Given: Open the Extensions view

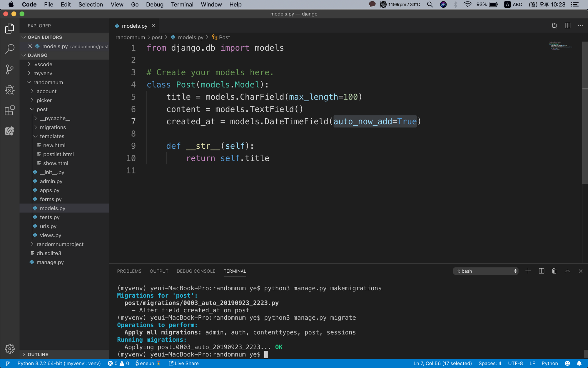Looking at the screenshot, I should pyautogui.click(x=10, y=110).
